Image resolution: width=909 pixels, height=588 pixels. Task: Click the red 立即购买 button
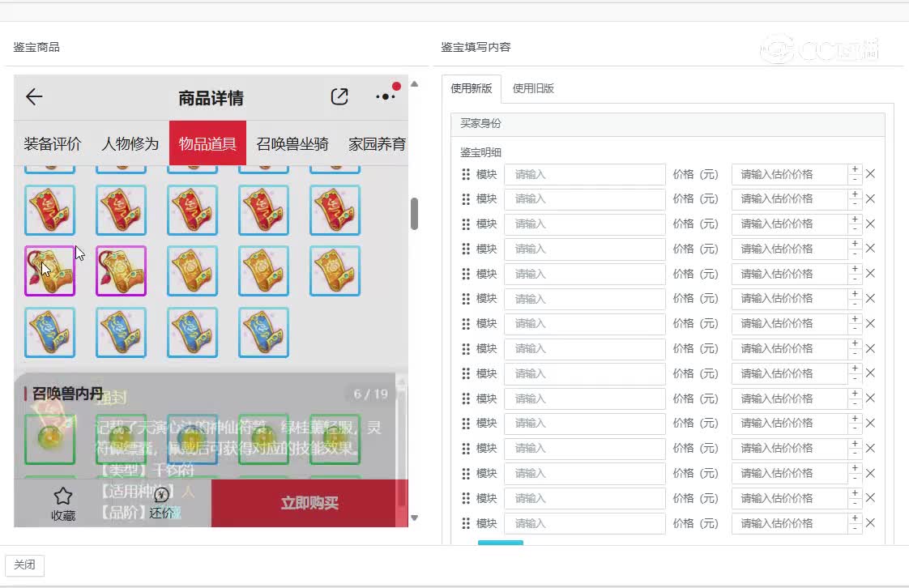point(309,503)
